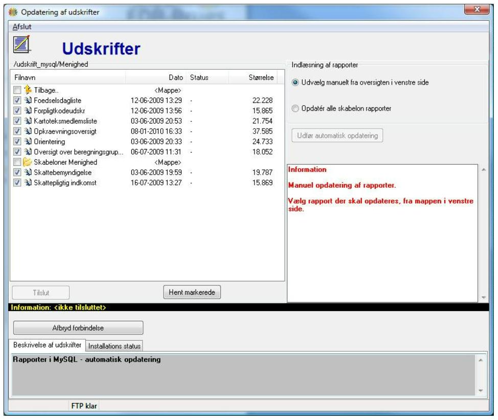Click the Kartoteksmedlemsliste file icon

point(28,121)
